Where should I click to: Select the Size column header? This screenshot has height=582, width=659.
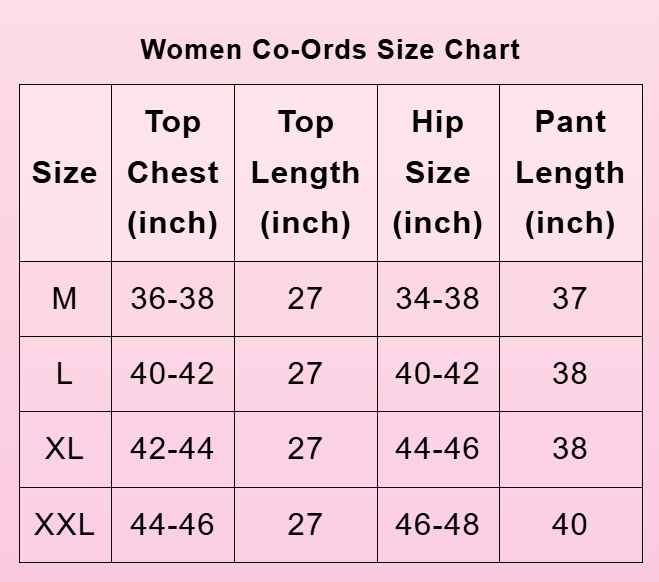[64, 173]
